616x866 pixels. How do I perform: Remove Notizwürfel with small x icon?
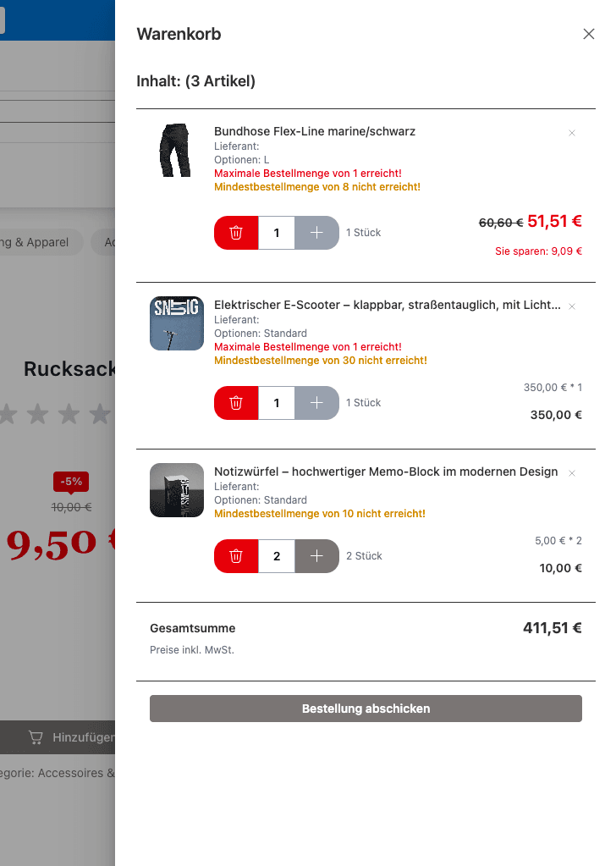point(572,473)
